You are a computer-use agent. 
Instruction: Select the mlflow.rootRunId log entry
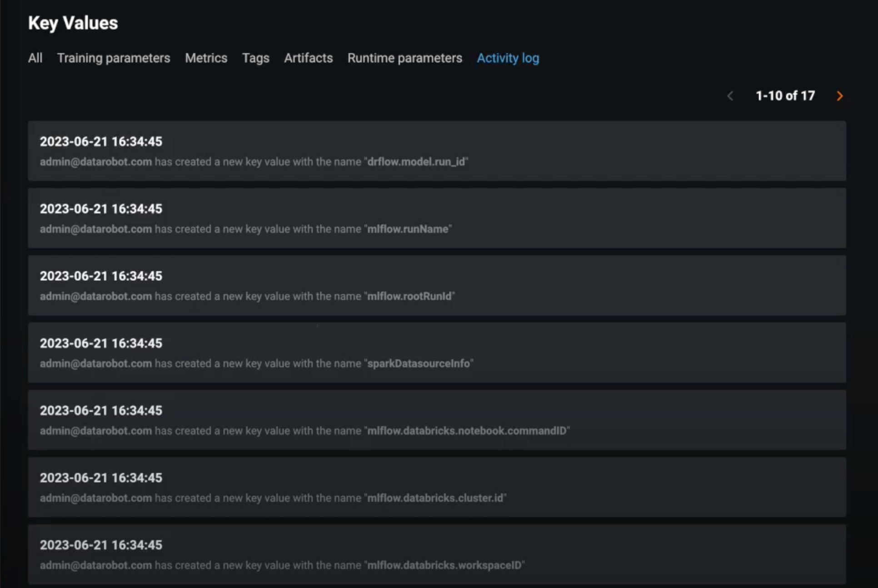click(x=436, y=285)
